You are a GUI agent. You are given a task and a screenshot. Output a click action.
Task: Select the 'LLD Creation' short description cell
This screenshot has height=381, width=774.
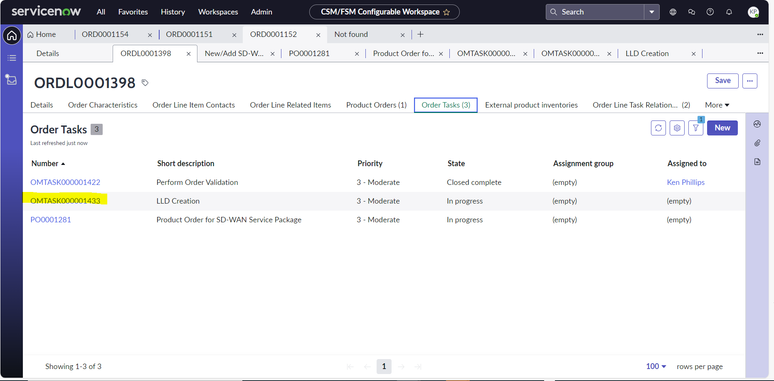click(178, 201)
